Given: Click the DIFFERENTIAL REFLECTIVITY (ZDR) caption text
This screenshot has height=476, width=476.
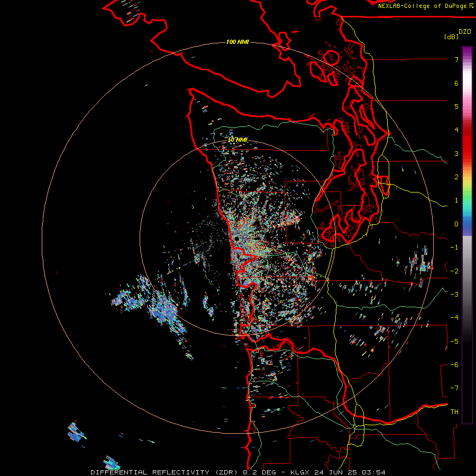Looking at the screenshot, I should pyautogui.click(x=165, y=472).
